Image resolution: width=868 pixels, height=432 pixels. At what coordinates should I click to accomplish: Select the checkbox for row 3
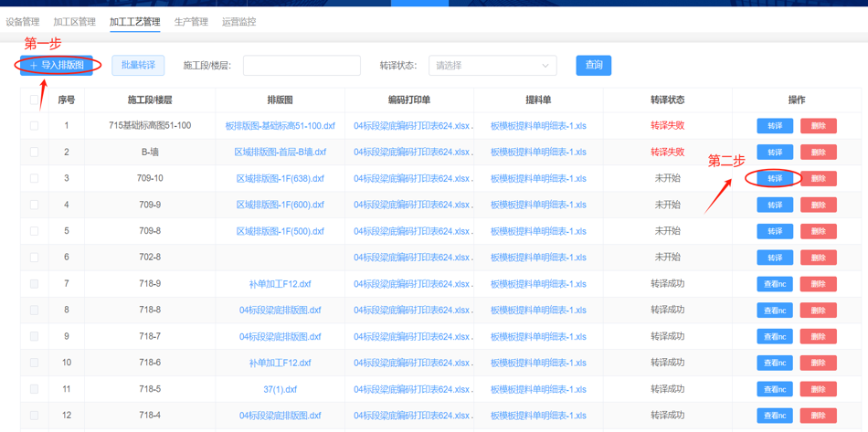point(35,179)
